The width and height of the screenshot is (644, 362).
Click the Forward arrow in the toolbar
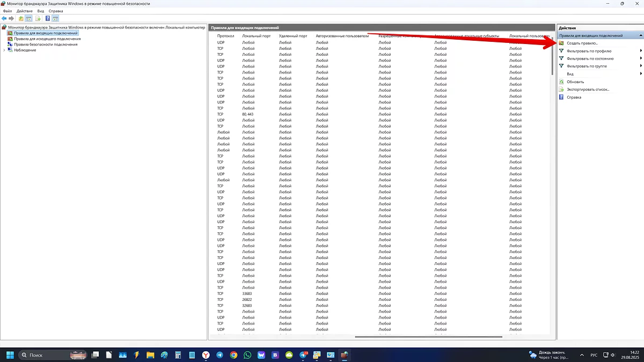(11, 18)
